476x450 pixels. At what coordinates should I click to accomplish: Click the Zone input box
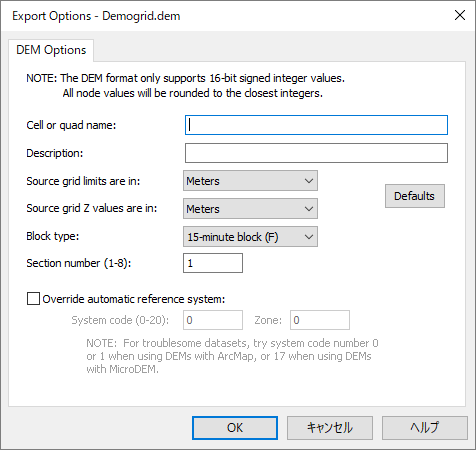[x=320, y=320]
